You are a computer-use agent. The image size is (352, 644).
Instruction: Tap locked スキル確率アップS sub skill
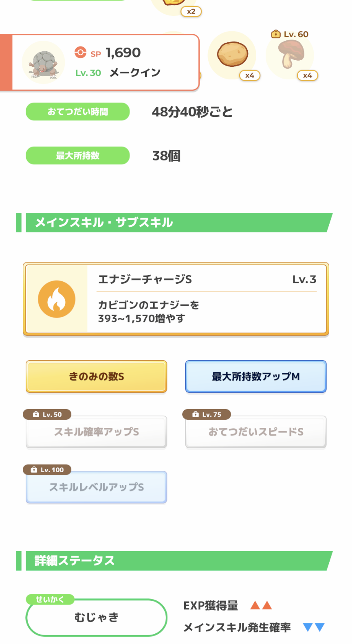click(x=97, y=432)
